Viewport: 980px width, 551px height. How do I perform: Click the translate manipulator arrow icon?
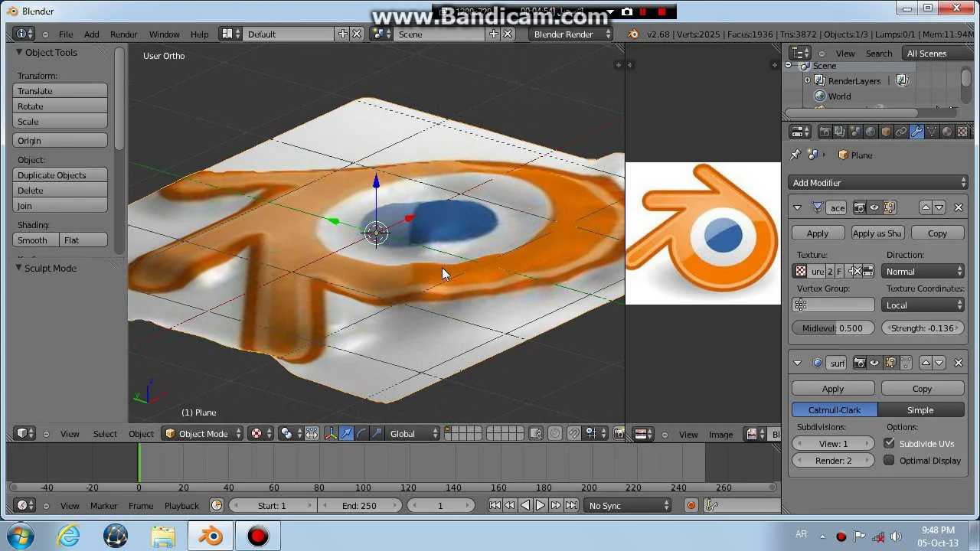(x=346, y=434)
